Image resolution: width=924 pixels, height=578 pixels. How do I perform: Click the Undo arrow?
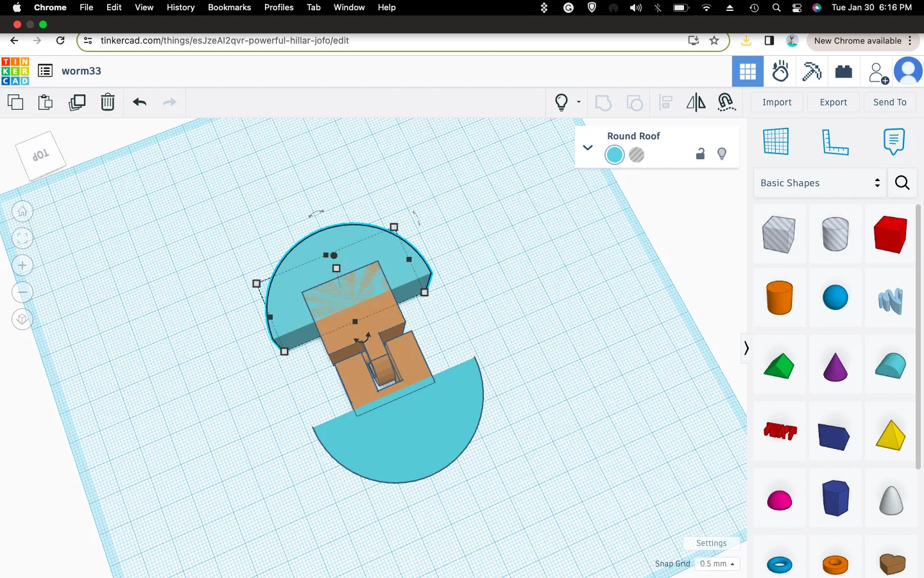coord(140,102)
